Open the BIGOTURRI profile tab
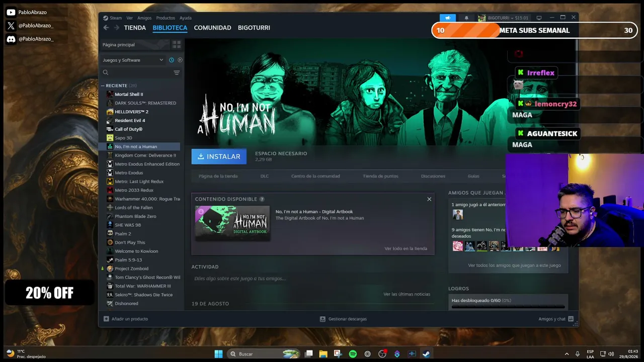 click(254, 28)
